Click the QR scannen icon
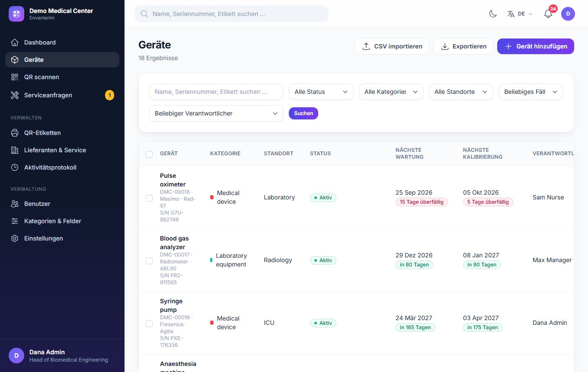Screen dimensions: 588x372 click(15, 77)
